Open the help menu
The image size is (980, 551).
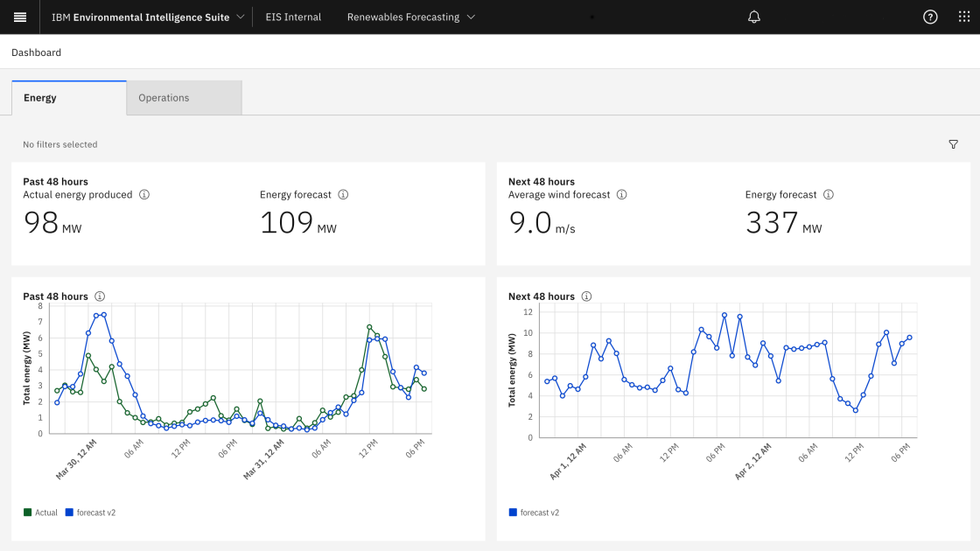pos(928,17)
